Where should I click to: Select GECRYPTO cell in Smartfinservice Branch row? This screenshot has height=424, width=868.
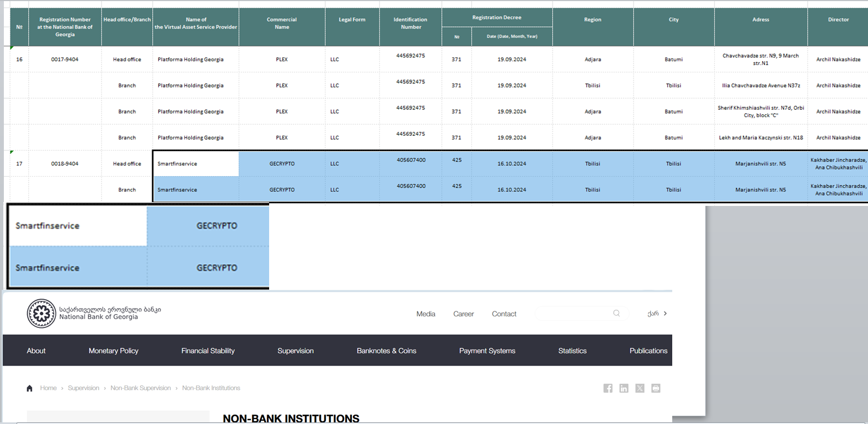point(282,190)
